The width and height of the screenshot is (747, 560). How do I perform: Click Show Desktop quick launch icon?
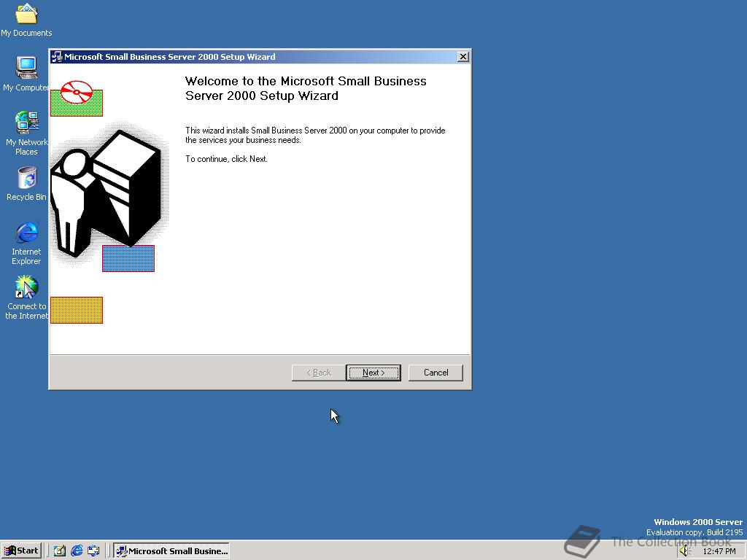pos(60,551)
